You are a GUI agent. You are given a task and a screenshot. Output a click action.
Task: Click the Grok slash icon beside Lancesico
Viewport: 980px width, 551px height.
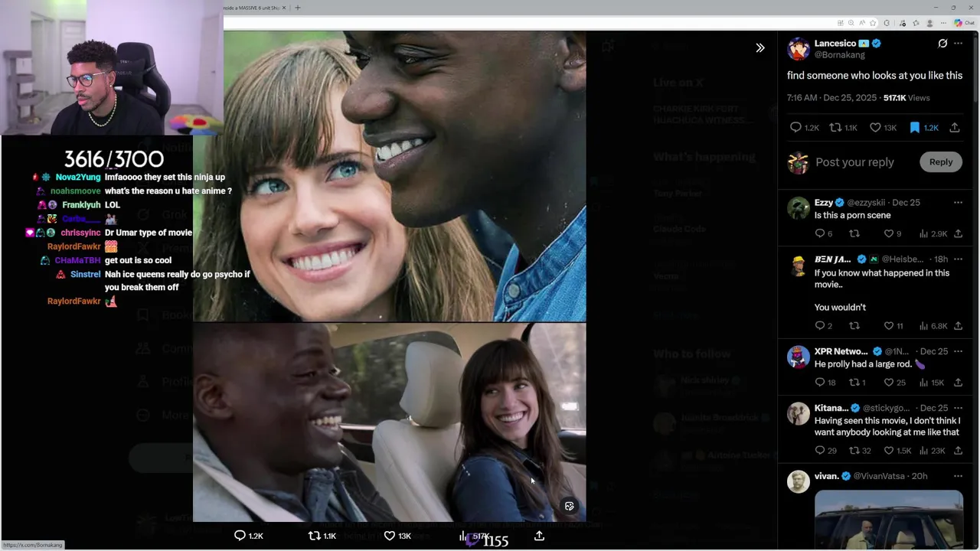click(x=942, y=44)
